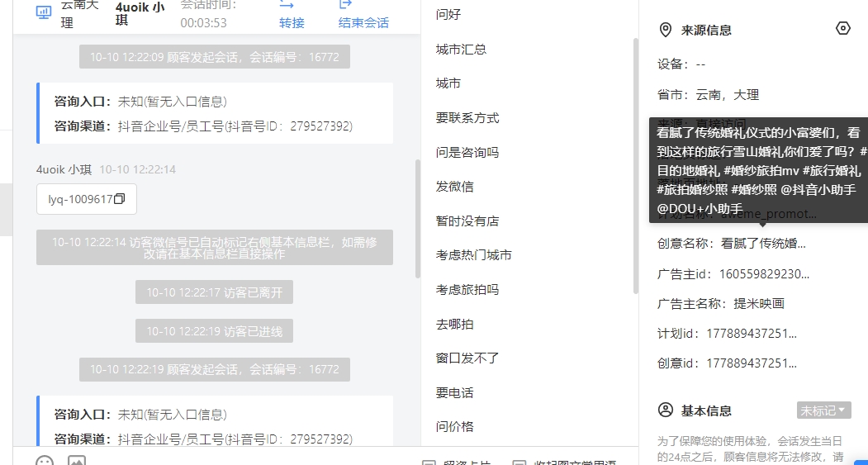This screenshot has width=868, height=465.
Task: Click the monitor icon beside 云南大理
Action: click(44, 12)
